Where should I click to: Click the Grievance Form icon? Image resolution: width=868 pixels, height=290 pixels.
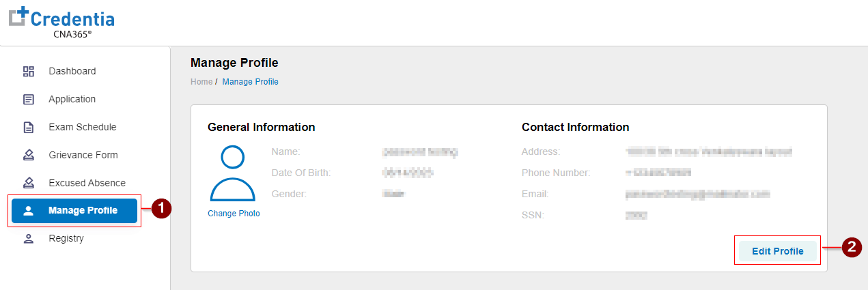[x=29, y=155]
